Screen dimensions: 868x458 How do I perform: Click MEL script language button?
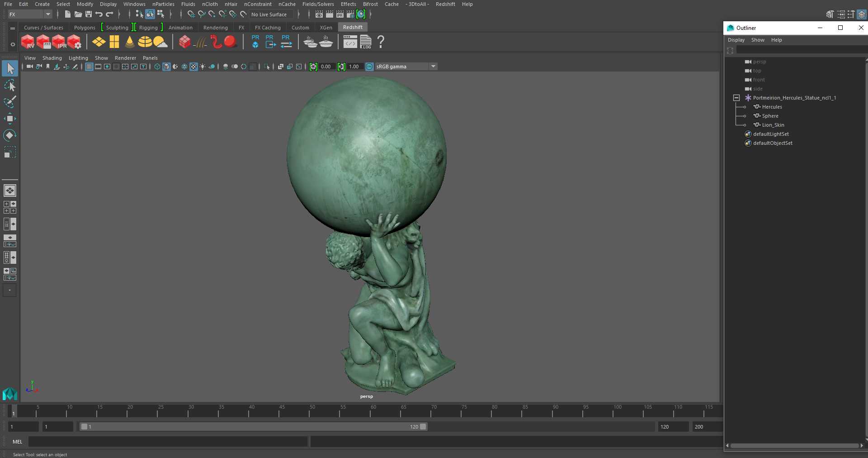tap(17, 442)
